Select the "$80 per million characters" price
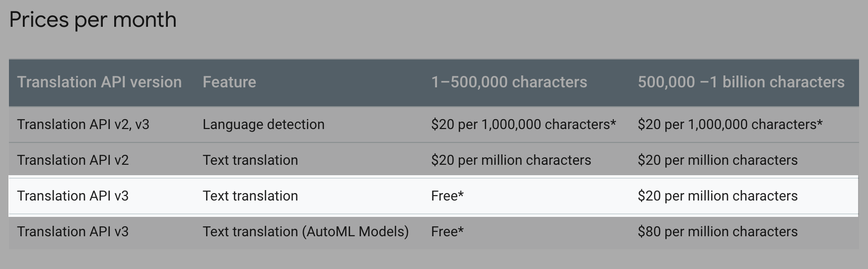Screen dimensions: 868x269 718,231
